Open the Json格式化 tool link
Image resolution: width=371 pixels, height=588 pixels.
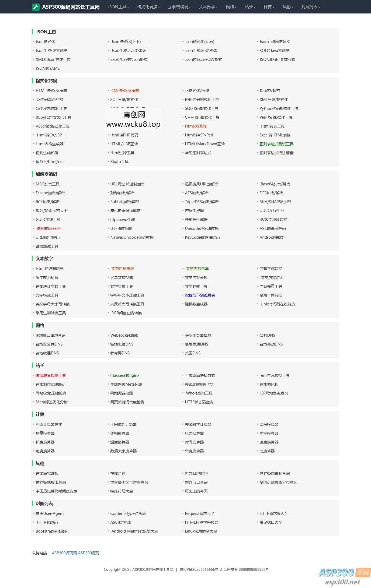[45, 42]
